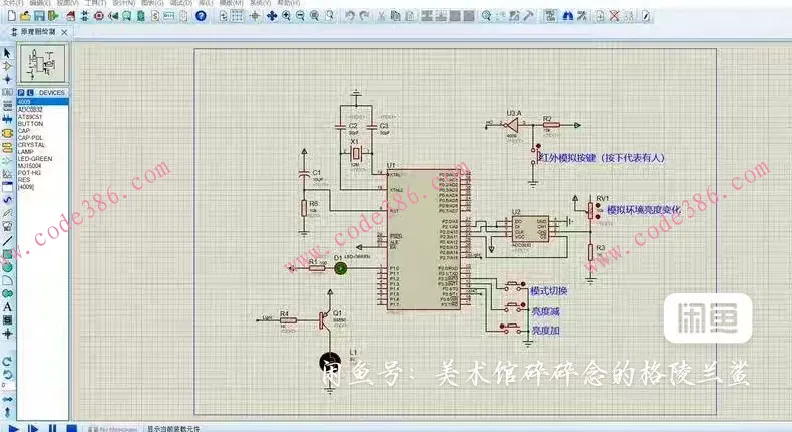Click P to pick devices from library
The width and height of the screenshot is (792, 432).
(x=21, y=93)
